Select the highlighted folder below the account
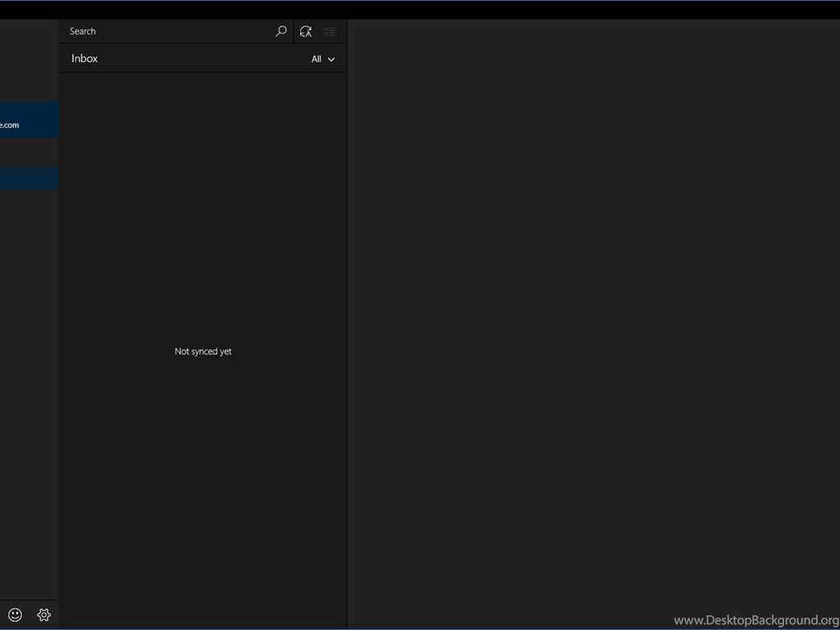 coord(29,178)
